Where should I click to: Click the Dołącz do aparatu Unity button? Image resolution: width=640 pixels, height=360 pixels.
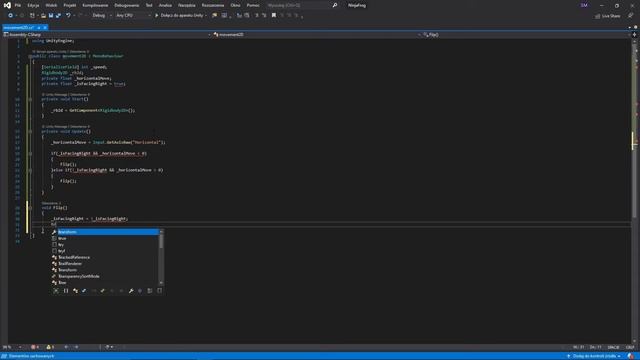click(x=180, y=16)
